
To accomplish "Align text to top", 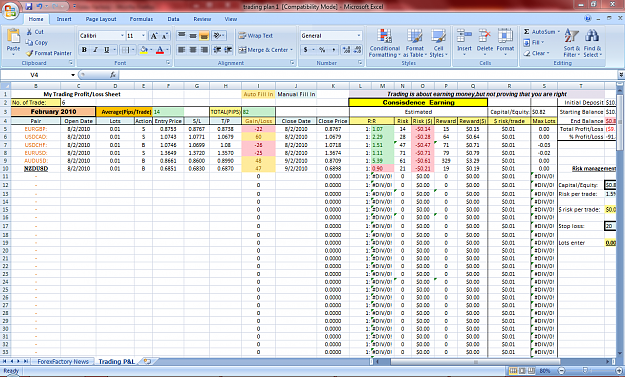I will (181, 35).
